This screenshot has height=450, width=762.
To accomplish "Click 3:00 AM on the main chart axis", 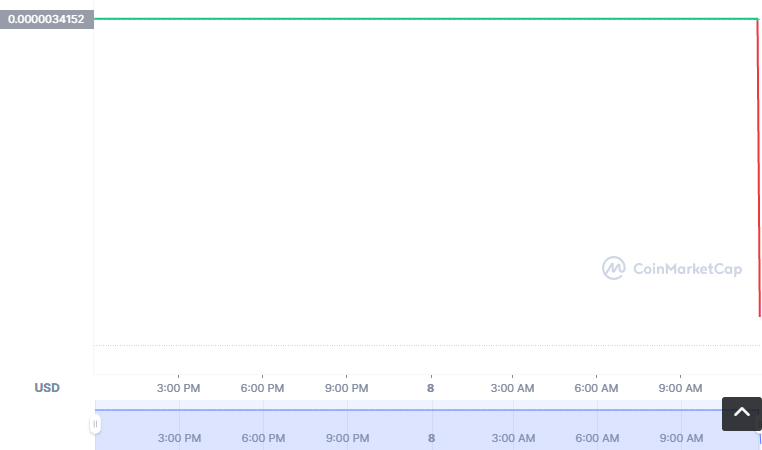I will (513, 388).
